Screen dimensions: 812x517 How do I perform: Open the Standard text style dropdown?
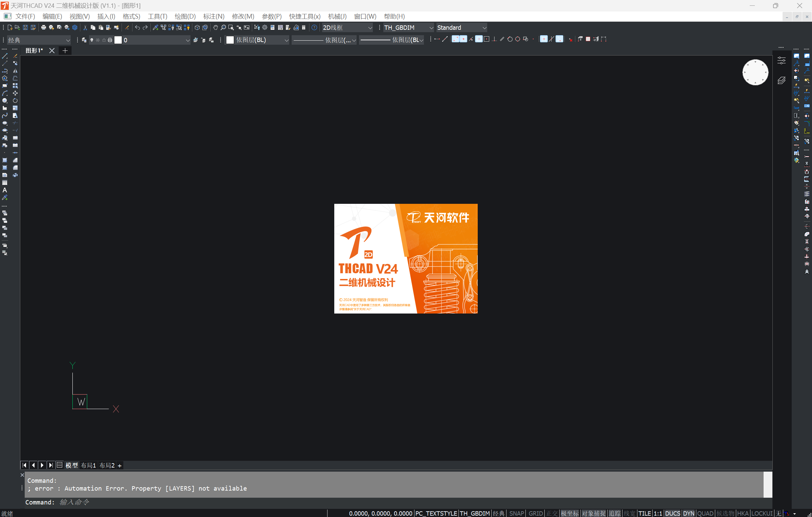[x=461, y=28]
